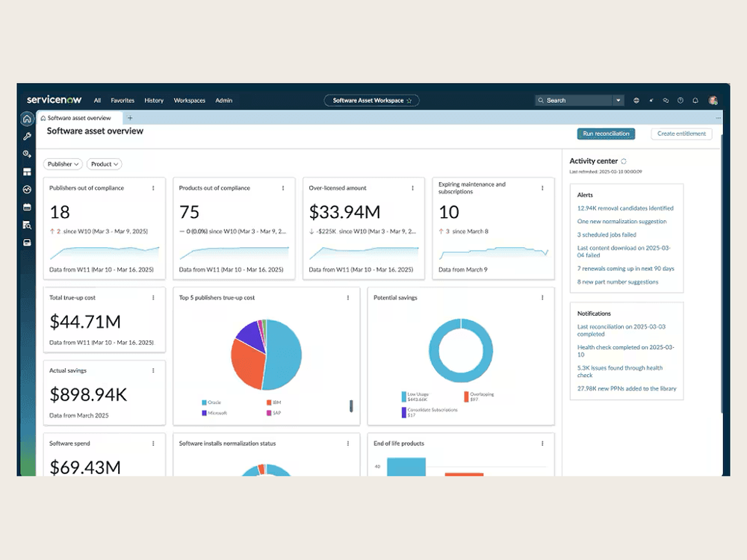
Task: Switch to the Favorites menu
Action: tap(122, 100)
